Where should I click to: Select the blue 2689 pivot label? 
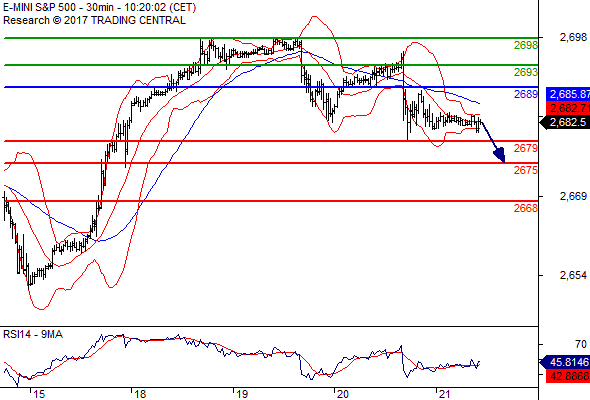(526, 94)
